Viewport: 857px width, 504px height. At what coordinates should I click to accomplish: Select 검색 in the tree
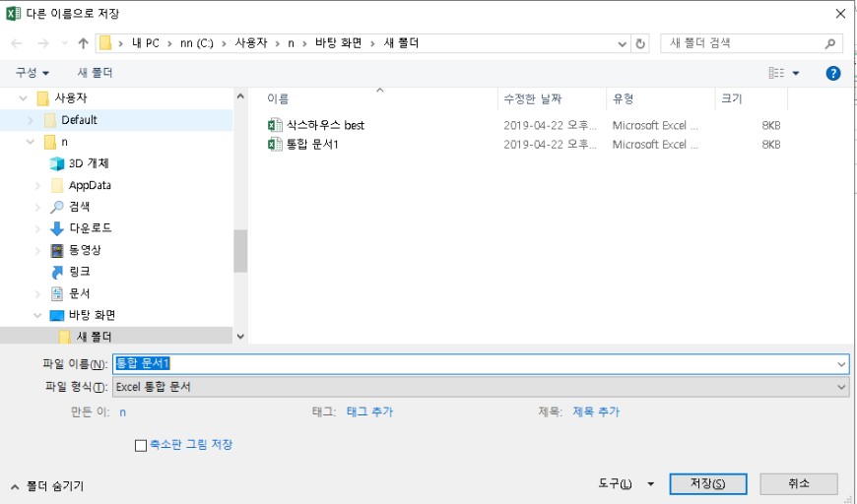[79, 207]
